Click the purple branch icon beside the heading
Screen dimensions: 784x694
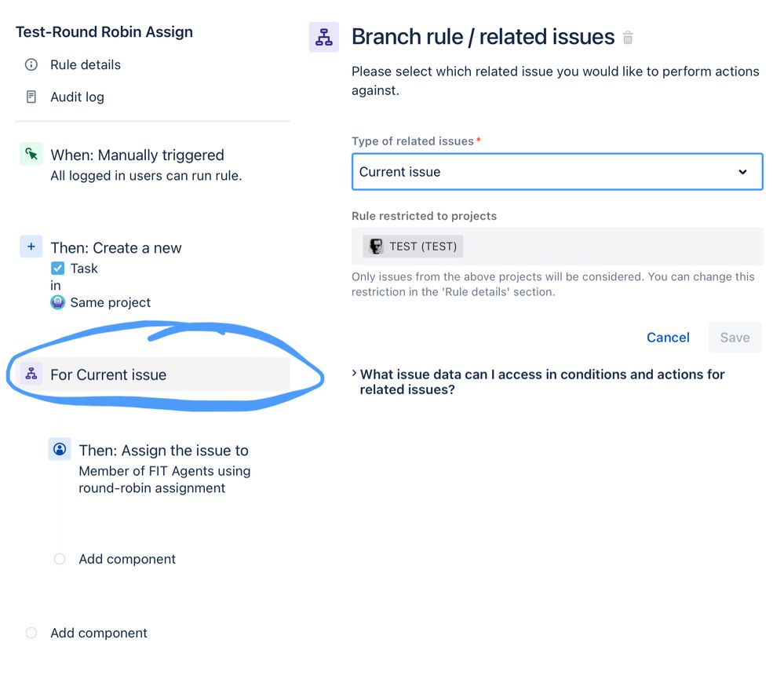point(323,37)
